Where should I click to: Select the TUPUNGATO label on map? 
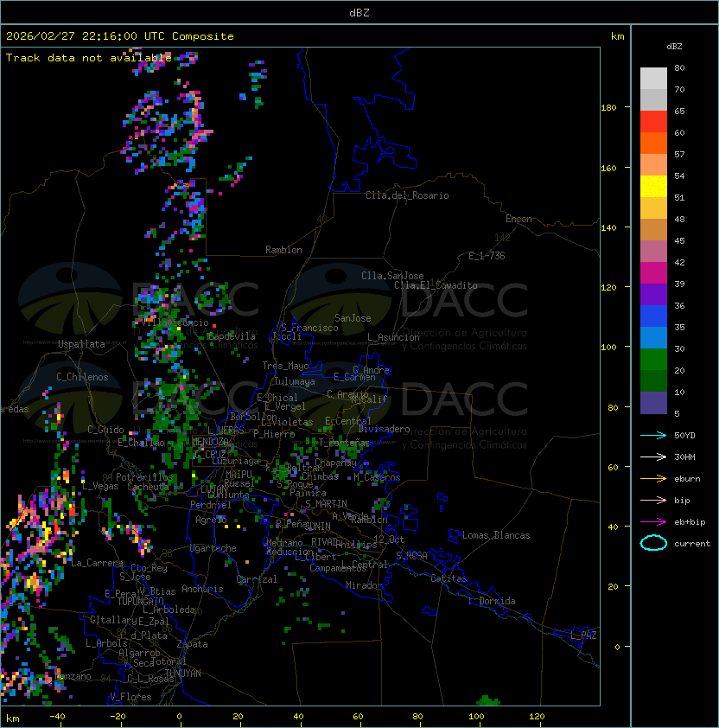(140, 601)
